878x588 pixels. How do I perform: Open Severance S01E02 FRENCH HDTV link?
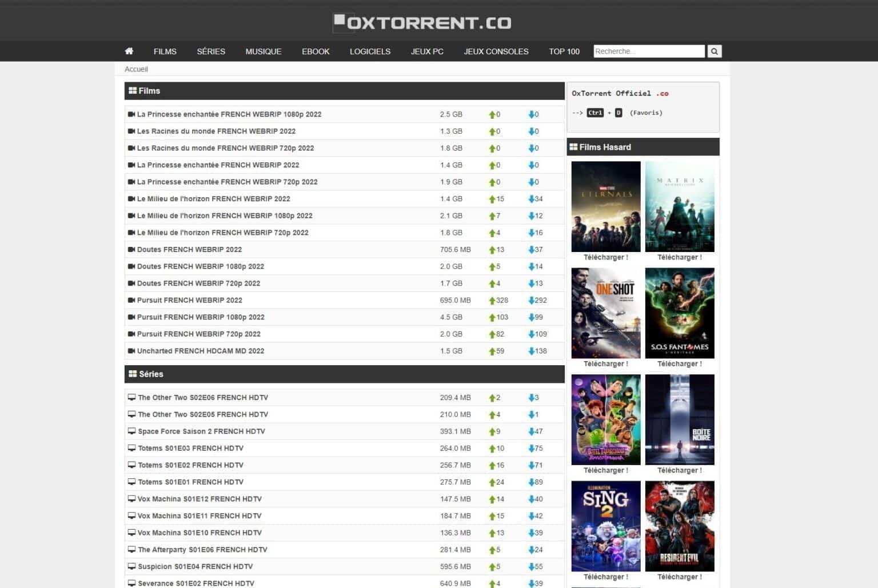tap(196, 583)
